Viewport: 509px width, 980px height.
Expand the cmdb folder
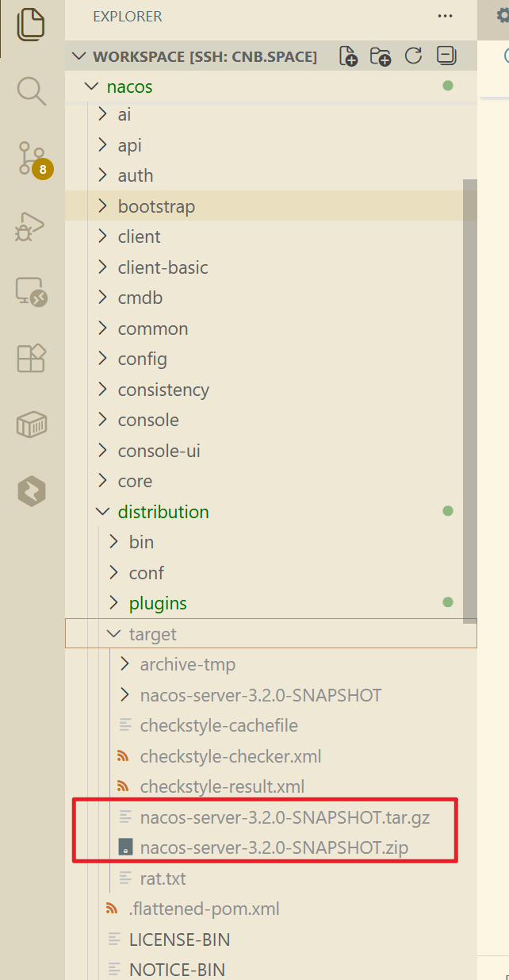[270, 298]
